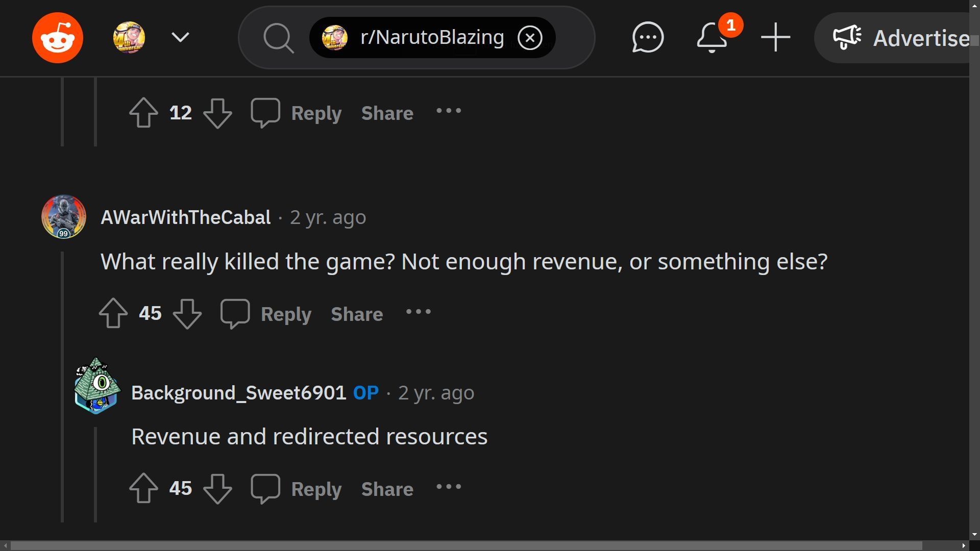Downvote the "Revenue and redirected resources" reply
Screen dimensions: 980x551
218,488
